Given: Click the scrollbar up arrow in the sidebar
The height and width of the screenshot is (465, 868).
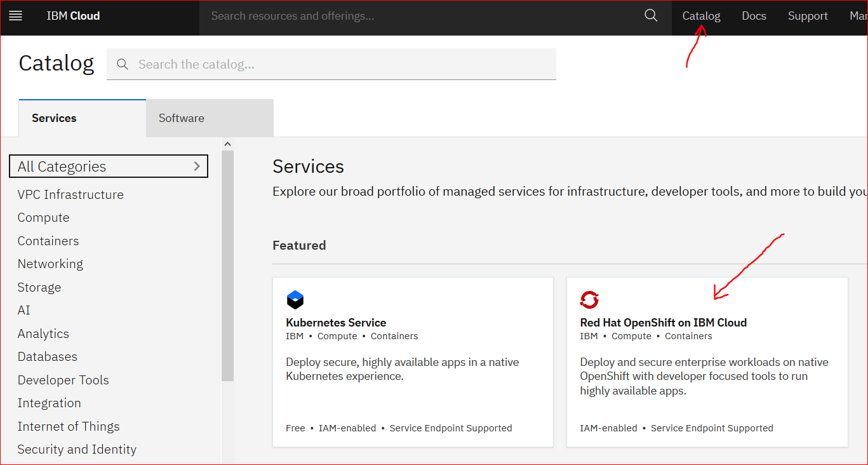Looking at the screenshot, I should pyautogui.click(x=227, y=143).
